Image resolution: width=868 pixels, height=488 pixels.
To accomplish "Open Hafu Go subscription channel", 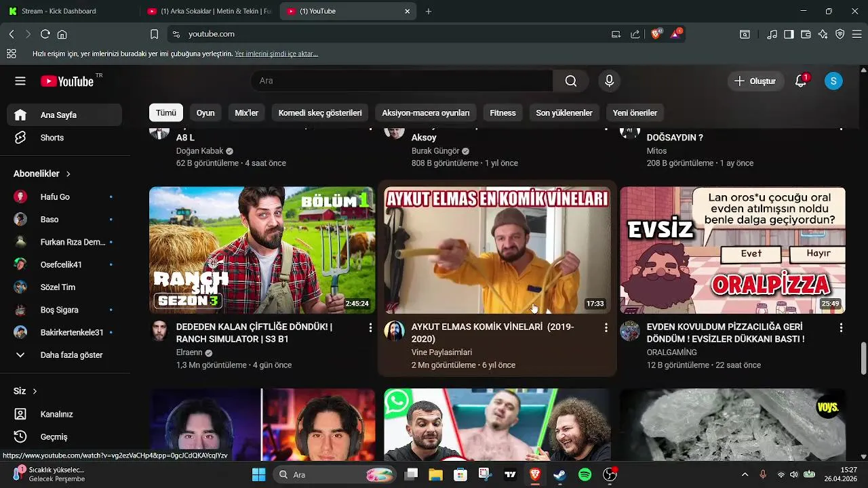I will click(64, 197).
